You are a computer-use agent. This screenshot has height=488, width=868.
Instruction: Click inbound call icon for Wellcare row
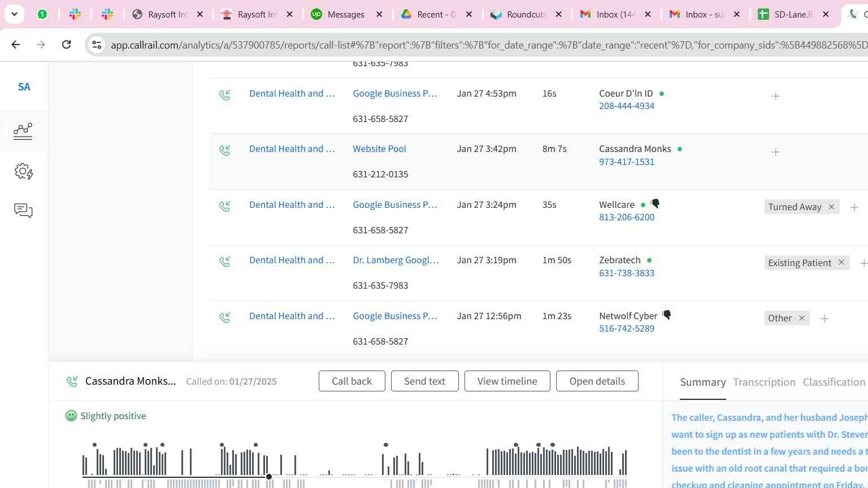coord(225,206)
